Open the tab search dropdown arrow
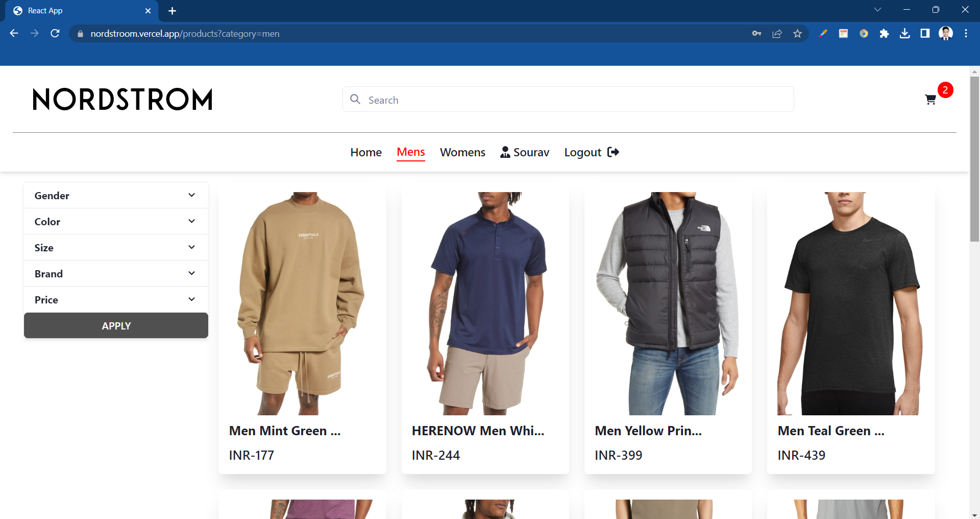 (x=877, y=10)
